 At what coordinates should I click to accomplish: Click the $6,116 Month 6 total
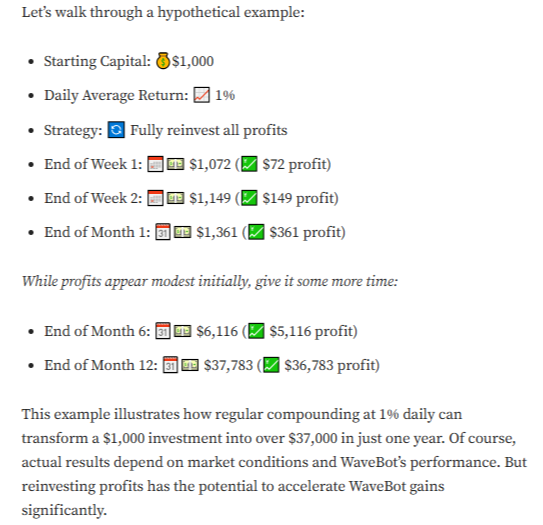pyautogui.click(x=217, y=331)
